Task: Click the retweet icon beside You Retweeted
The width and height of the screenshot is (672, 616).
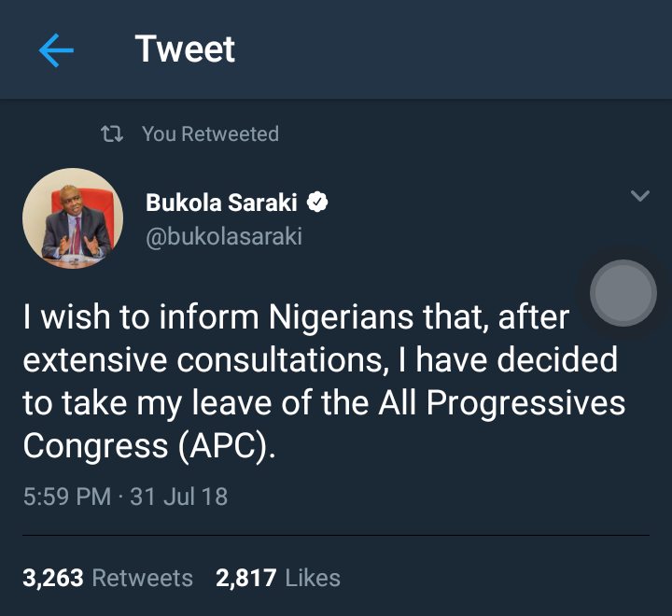Action: click(112, 134)
